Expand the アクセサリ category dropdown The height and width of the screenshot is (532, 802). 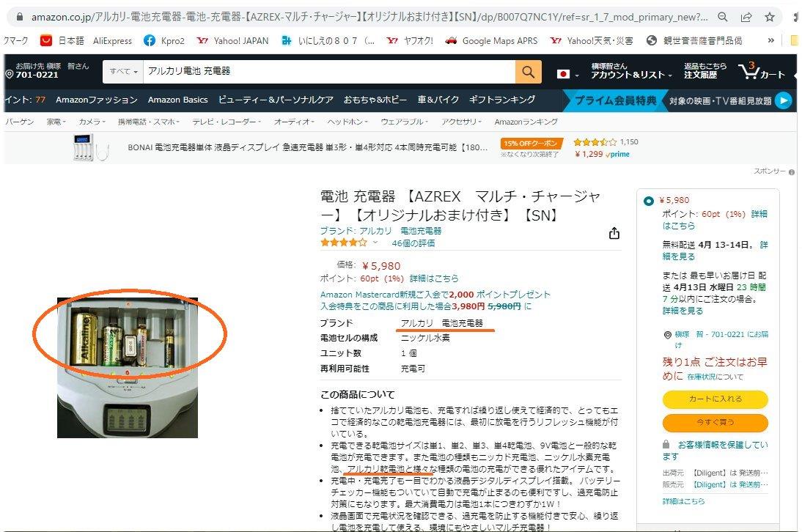pos(461,122)
